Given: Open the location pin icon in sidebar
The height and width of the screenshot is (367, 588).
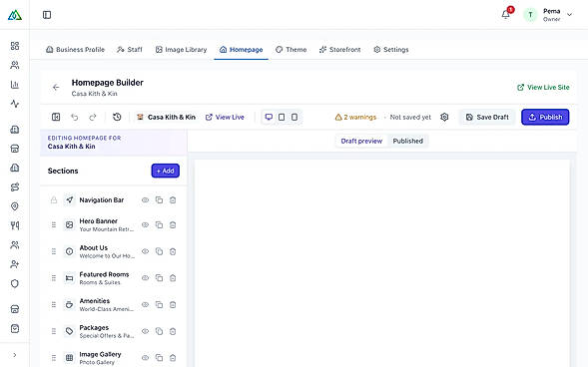Looking at the screenshot, I should click(15, 206).
